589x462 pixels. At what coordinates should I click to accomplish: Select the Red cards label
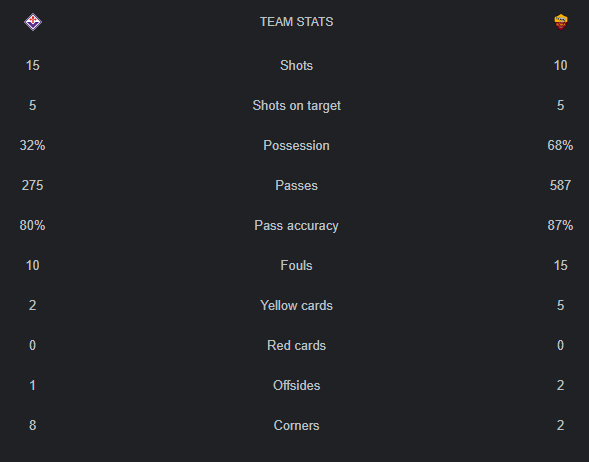[296, 345]
